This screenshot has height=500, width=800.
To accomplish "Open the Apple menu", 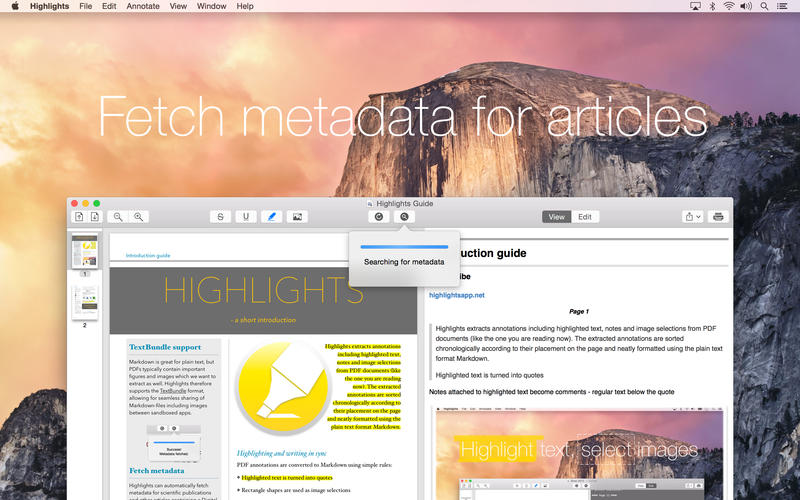I will 15,6.
